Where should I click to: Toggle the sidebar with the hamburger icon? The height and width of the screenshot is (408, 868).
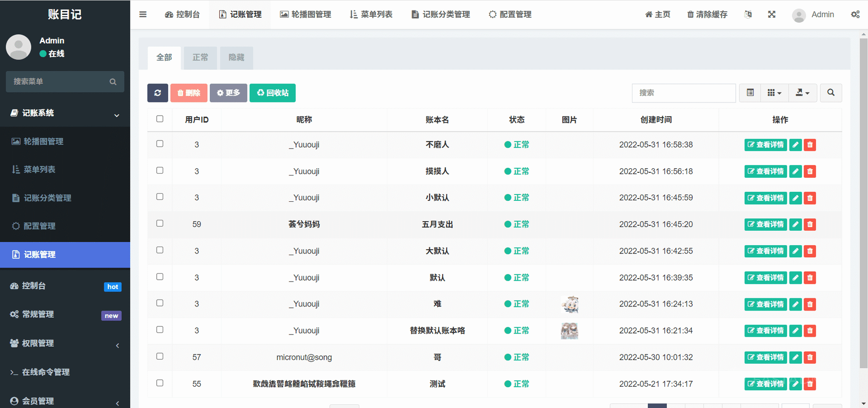tap(143, 15)
